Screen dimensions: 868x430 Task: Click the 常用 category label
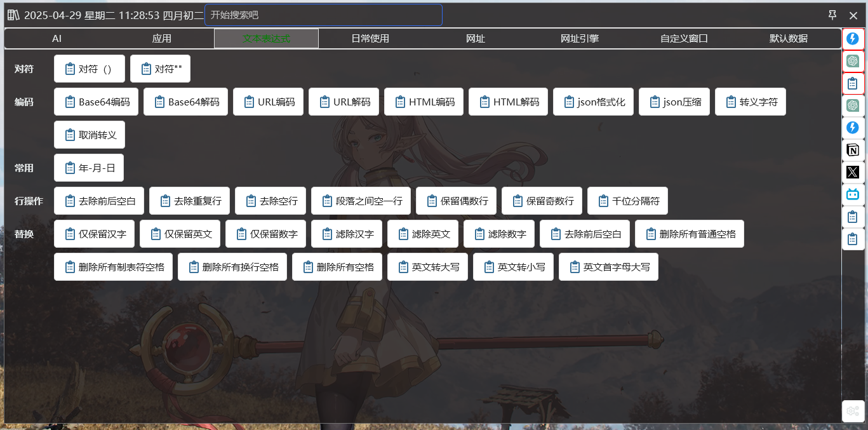[24, 168]
